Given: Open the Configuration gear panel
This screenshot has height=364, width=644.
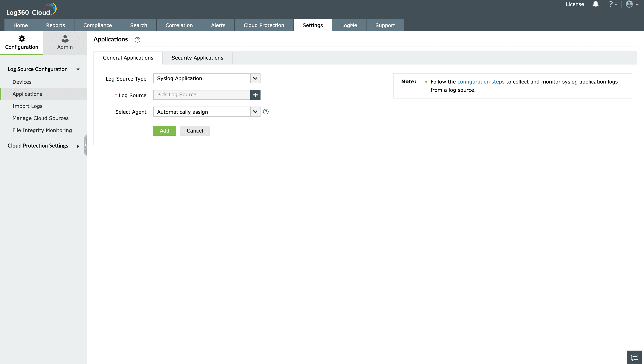Looking at the screenshot, I should point(21,43).
